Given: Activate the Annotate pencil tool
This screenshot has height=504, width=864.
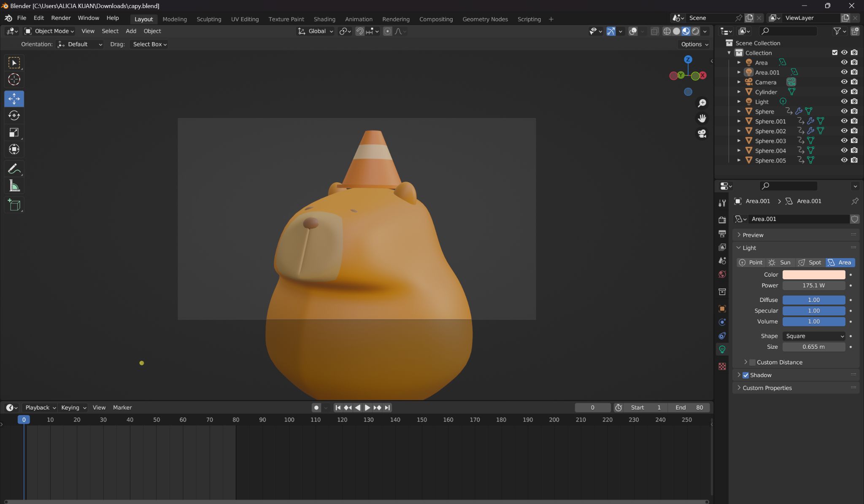Looking at the screenshot, I should (x=14, y=169).
